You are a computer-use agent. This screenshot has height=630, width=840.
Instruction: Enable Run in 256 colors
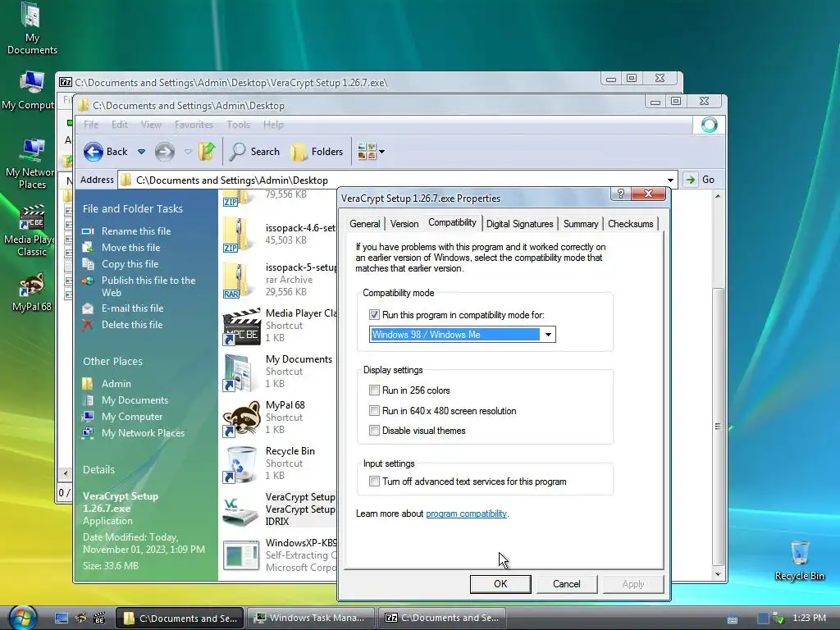pos(374,390)
